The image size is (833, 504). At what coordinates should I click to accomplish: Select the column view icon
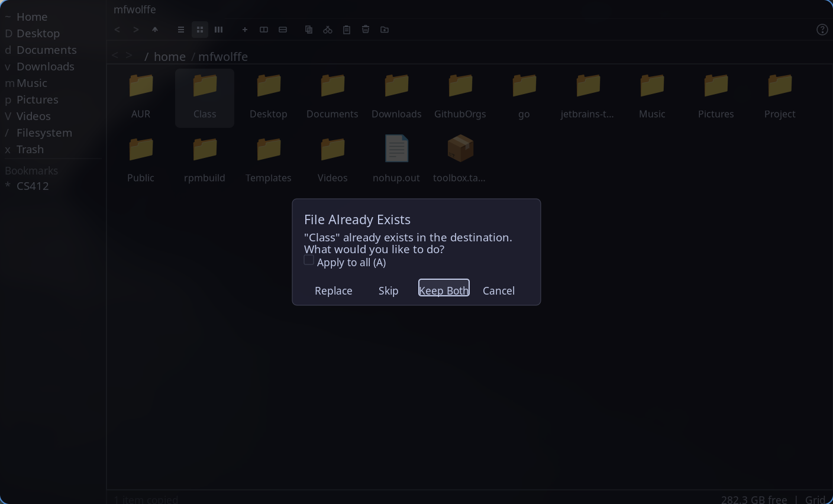tap(218, 29)
